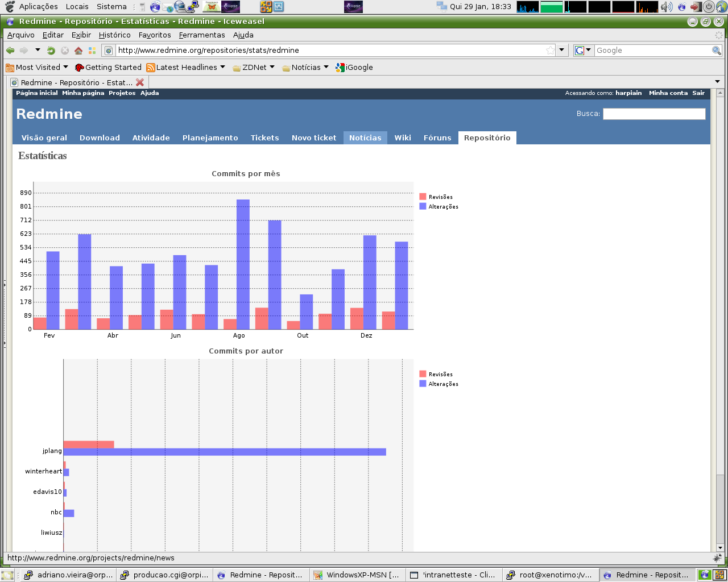
Task: Click the Google search input field
Action: point(652,51)
